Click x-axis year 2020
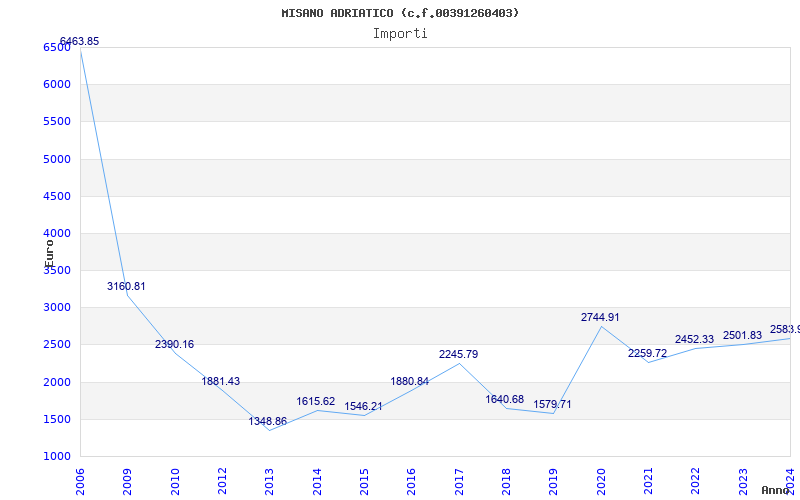The height and width of the screenshot is (500, 800). tap(601, 482)
